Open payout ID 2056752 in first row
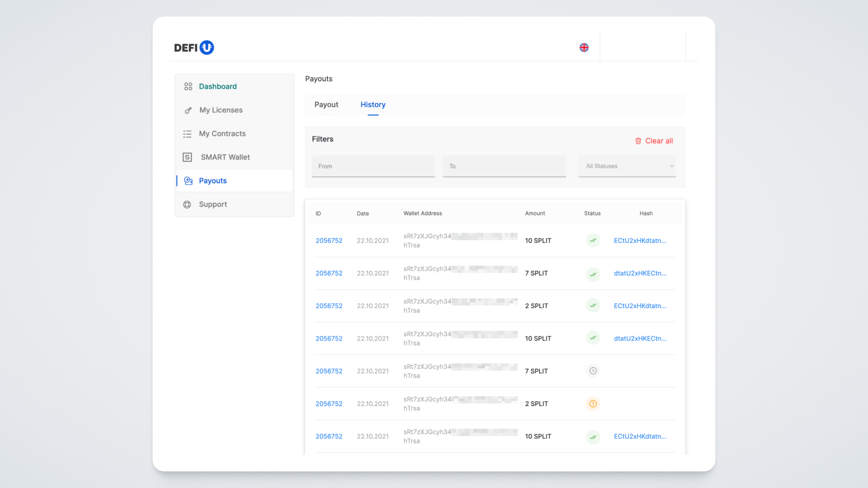 point(329,240)
